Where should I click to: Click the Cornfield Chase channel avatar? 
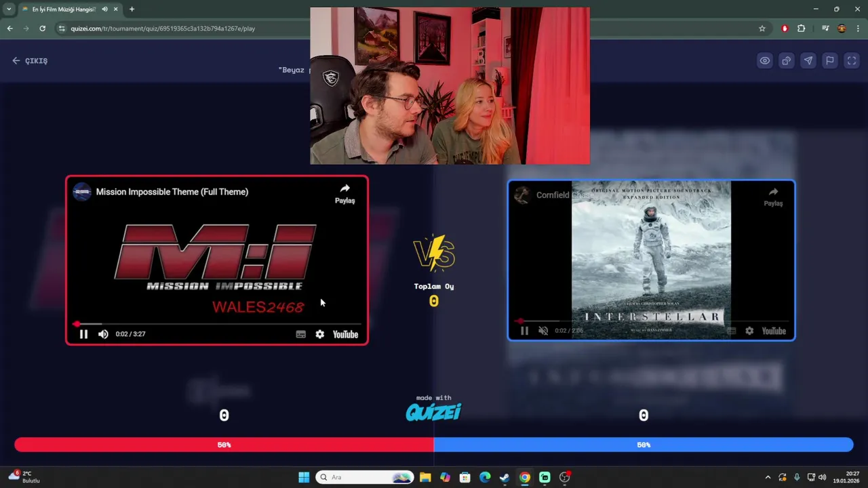point(521,195)
